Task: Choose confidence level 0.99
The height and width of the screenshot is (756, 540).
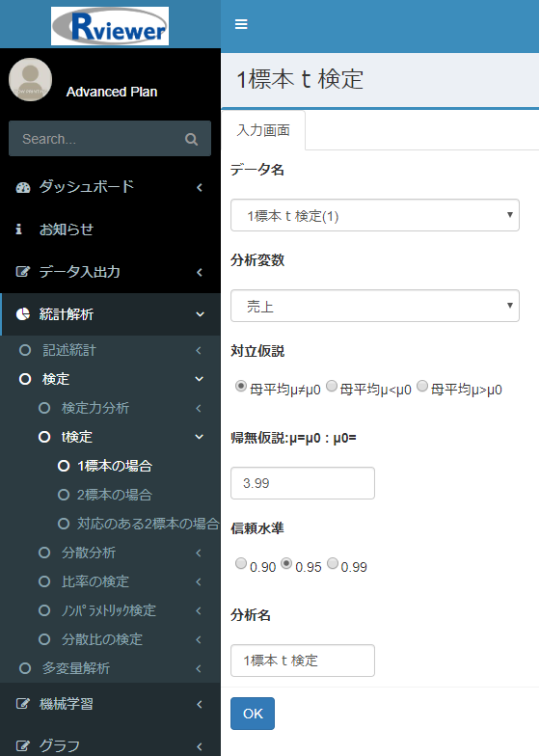Action: tap(333, 563)
